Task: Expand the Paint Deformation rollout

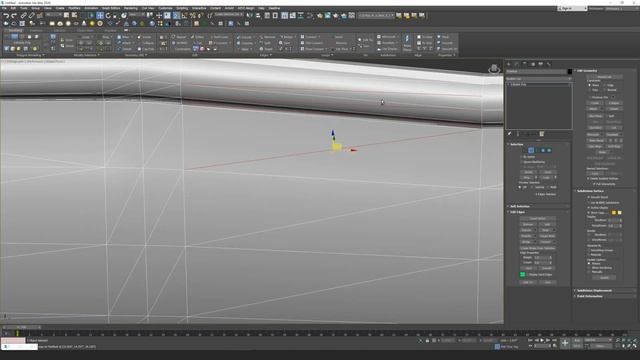Action: click(590, 296)
